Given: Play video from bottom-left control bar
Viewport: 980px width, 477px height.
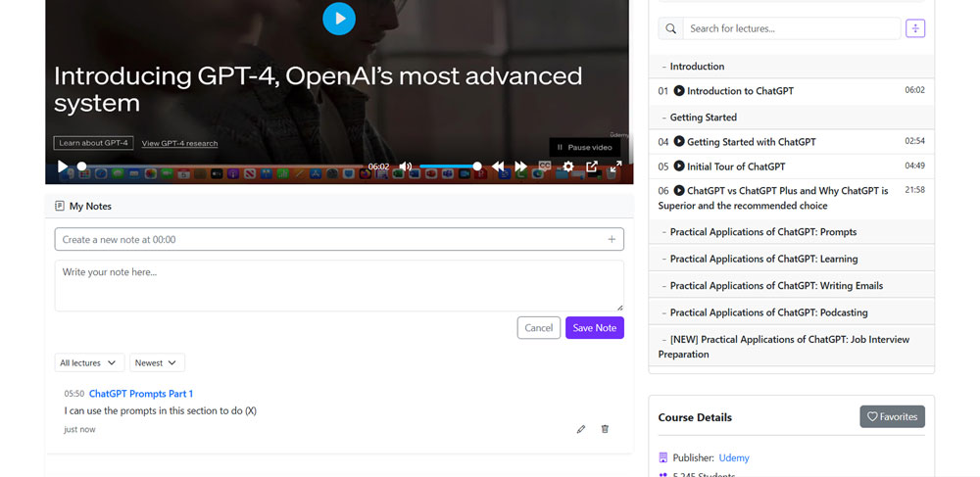Looking at the screenshot, I should (63, 167).
